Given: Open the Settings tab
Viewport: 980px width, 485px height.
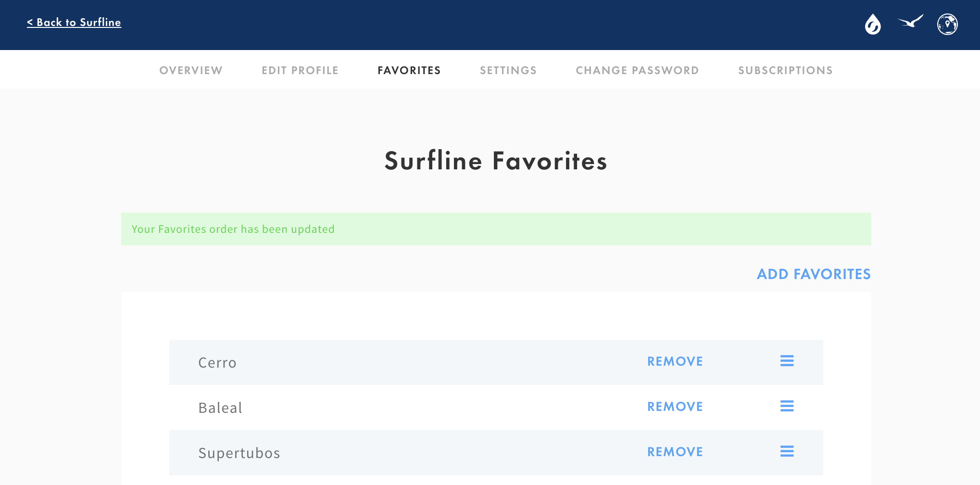Looking at the screenshot, I should [x=508, y=70].
